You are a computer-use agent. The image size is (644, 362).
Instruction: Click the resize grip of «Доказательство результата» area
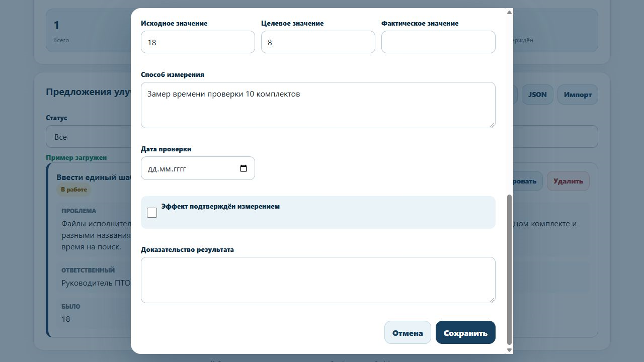pyautogui.click(x=492, y=299)
